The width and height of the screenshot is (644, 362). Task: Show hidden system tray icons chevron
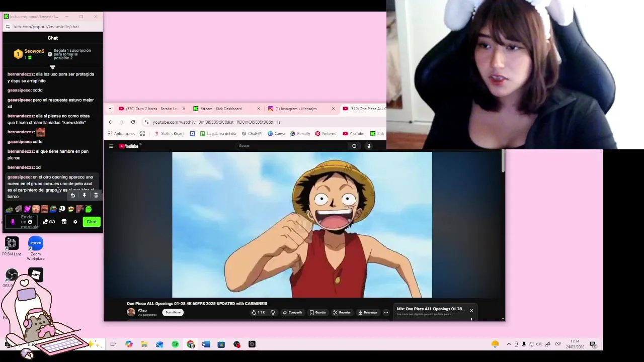point(509,344)
